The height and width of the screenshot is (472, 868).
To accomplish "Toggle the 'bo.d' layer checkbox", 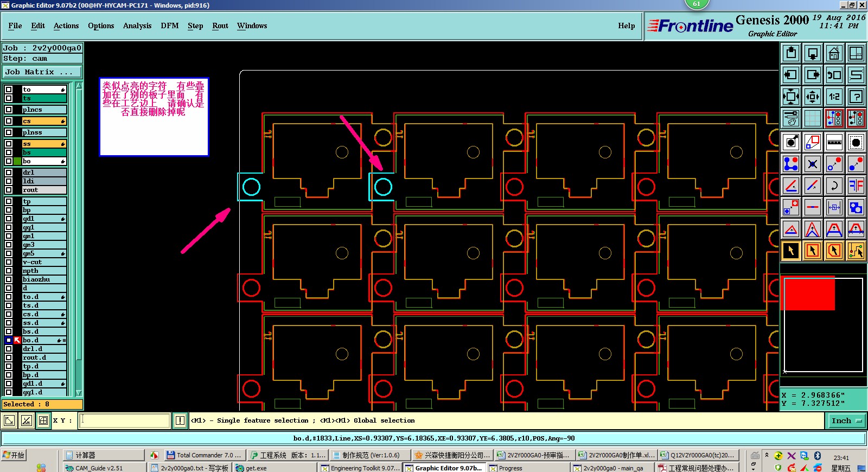I will pos(9,340).
